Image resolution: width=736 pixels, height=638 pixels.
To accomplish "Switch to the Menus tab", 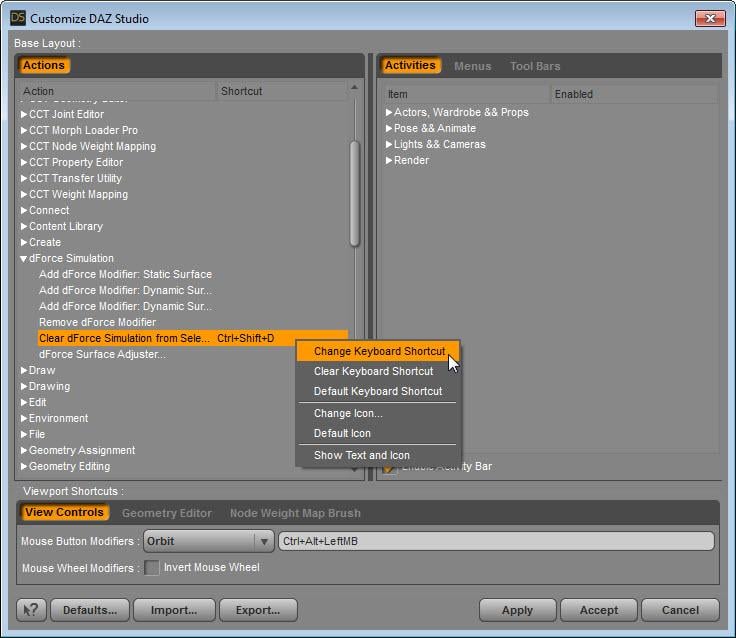I will pos(472,66).
